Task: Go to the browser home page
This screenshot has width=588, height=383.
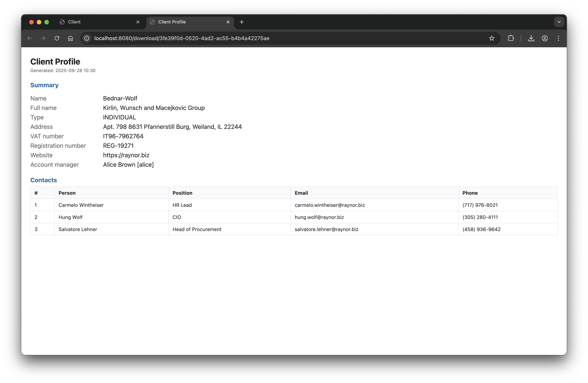Action: point(70,38)
